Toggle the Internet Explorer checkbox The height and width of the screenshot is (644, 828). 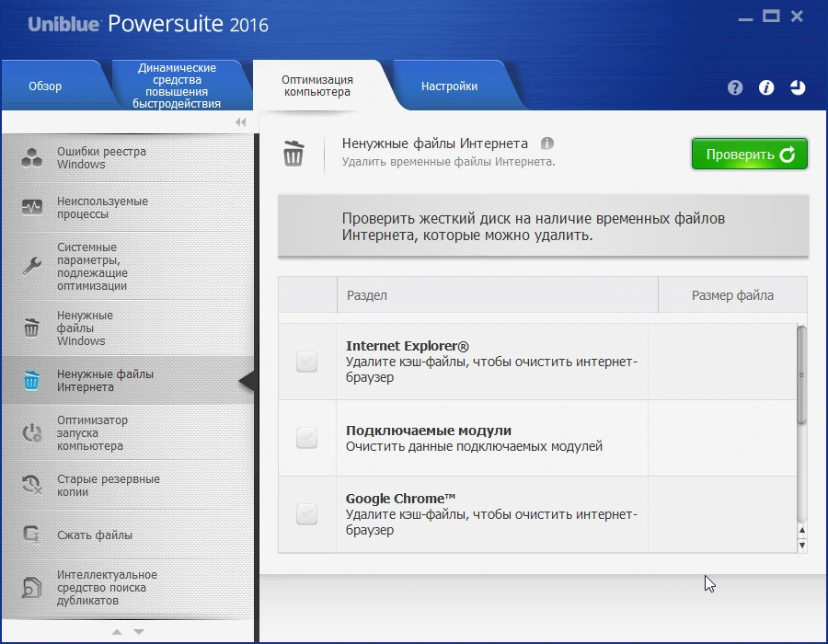point(306,362)
